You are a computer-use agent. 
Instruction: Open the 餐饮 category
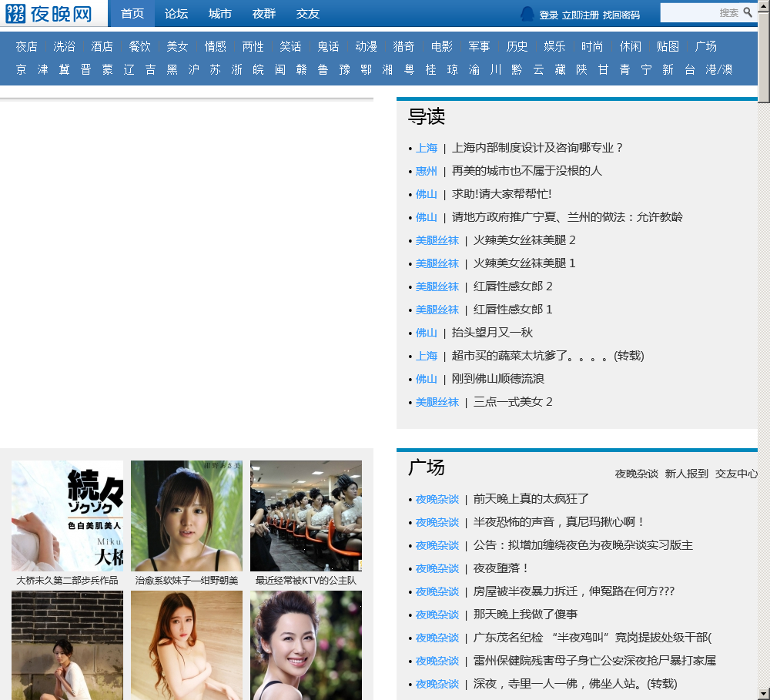(x=140, y=47)
